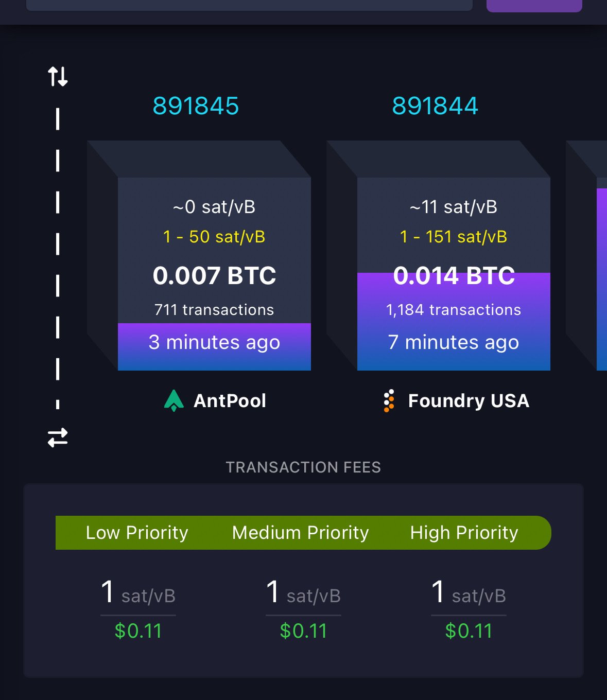Select the AntPool mining pool name
This screenshot has width=607, height=700.
click(230, 400)
